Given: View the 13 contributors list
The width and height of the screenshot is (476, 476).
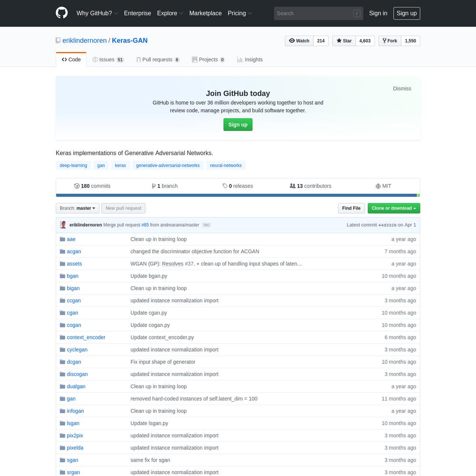Looking at the screenshot, I should [310, 186].
